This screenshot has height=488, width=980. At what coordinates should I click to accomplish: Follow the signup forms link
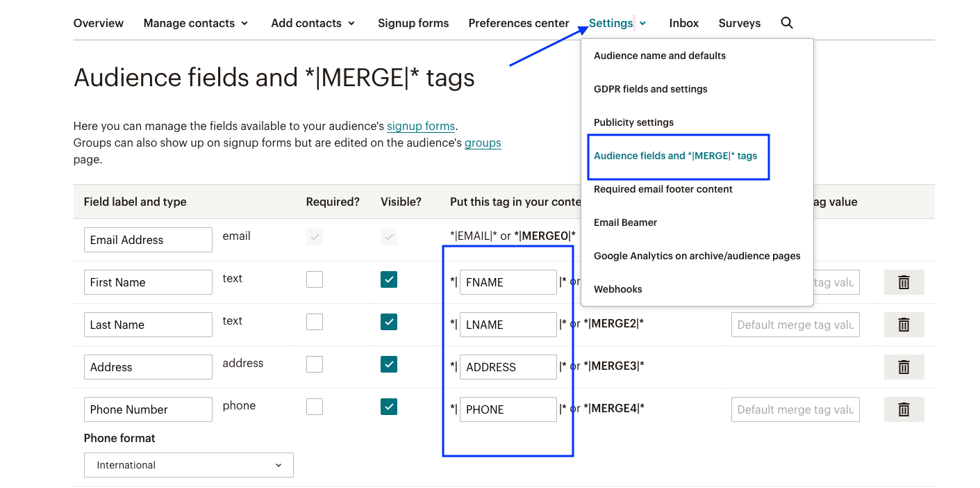pos(421,127)
